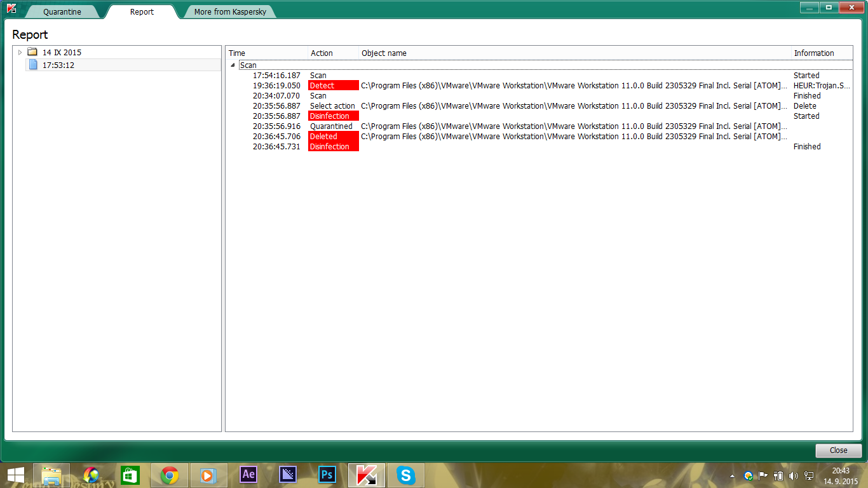
Task: Click the Kaspersky logo in title bar
Action: pos(11,8)
